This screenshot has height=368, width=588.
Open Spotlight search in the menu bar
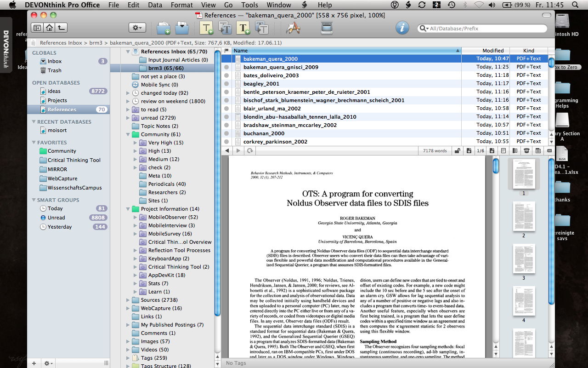(575, 5)
